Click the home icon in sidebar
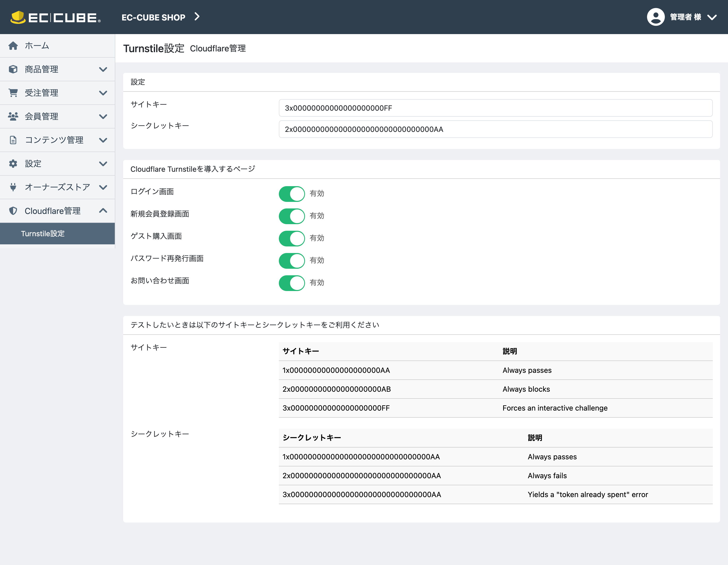Image resolution: width=728 pixels, height=565 pixels. coord(13,46)
